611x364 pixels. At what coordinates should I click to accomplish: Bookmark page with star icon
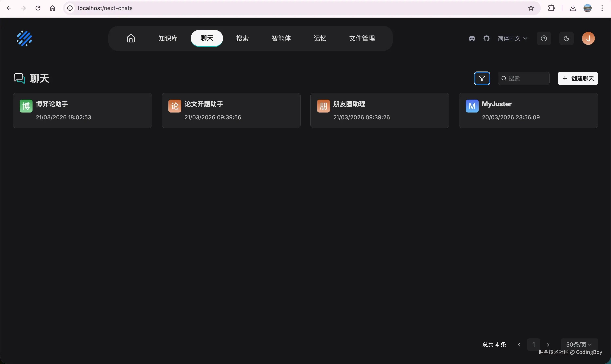click(x=531, y=8)
